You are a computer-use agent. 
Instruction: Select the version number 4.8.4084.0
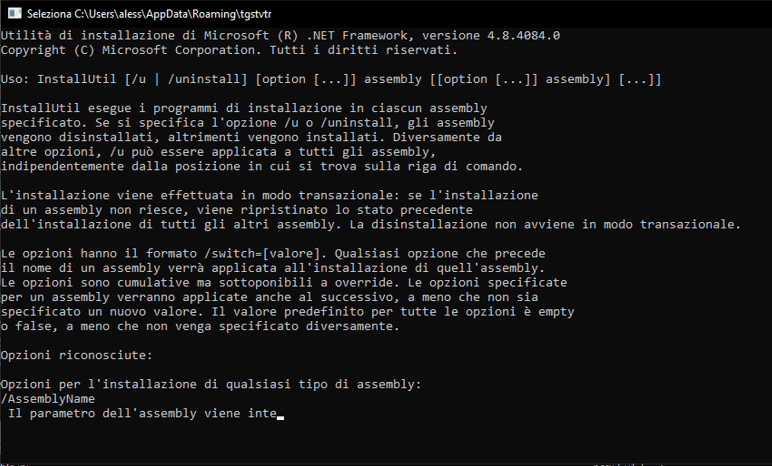[x=523, y=35]
